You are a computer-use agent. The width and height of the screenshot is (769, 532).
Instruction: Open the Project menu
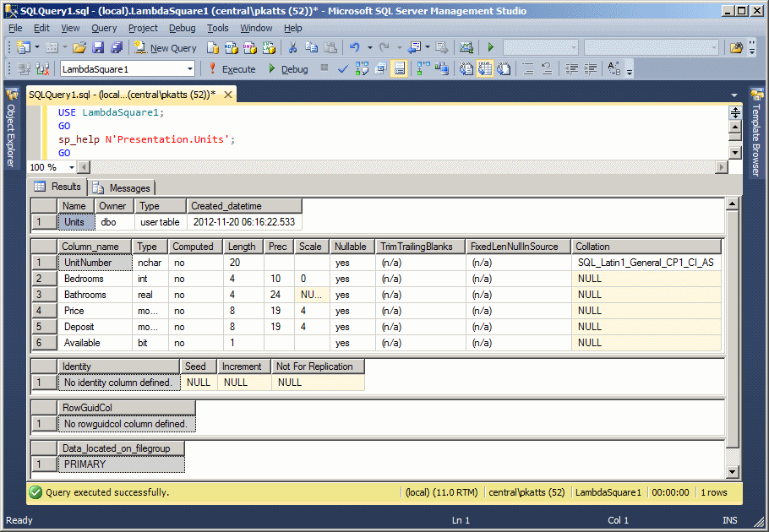click(x=143, y=28)
